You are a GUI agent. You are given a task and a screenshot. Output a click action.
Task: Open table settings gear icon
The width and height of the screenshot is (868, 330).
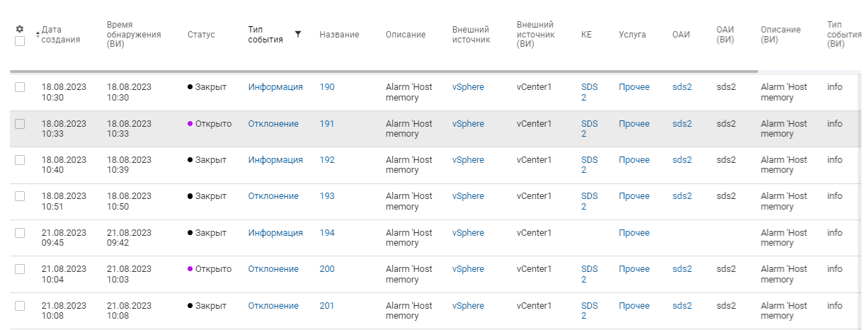(x=20, y=29)
